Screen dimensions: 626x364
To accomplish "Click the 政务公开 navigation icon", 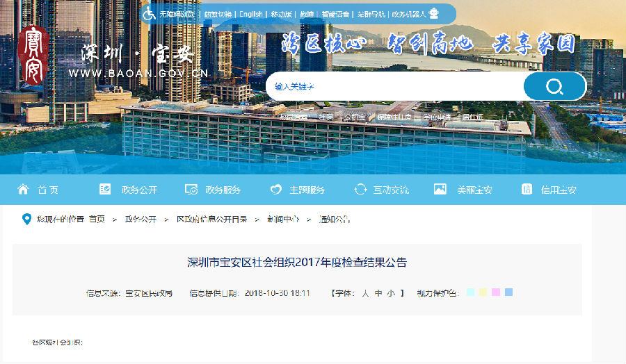I will [x=105, y=190].
